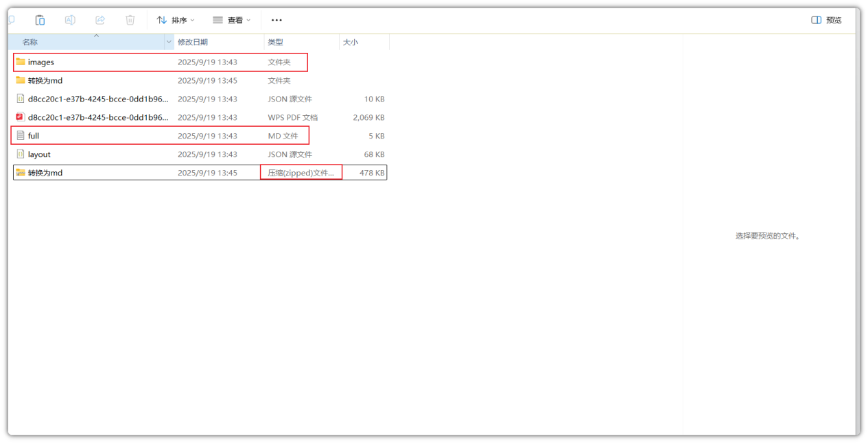Open the 查看 view dropdown
This screenshot has width=868, height=443.
[x=232, y=20]
